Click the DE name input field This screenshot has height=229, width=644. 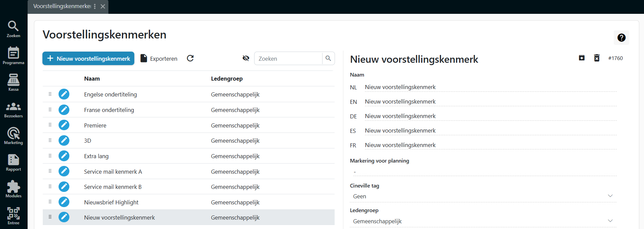tap(490, 116)
